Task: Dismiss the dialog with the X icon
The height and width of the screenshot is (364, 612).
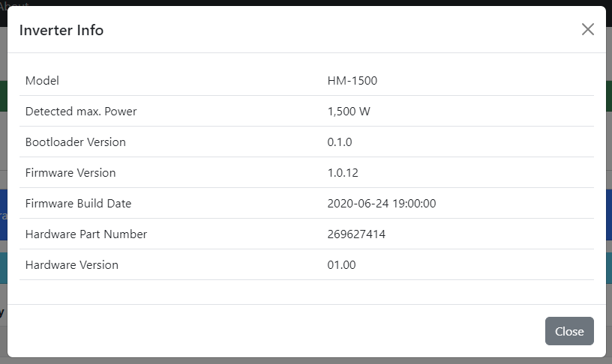Action: click(x=588, y=29)
